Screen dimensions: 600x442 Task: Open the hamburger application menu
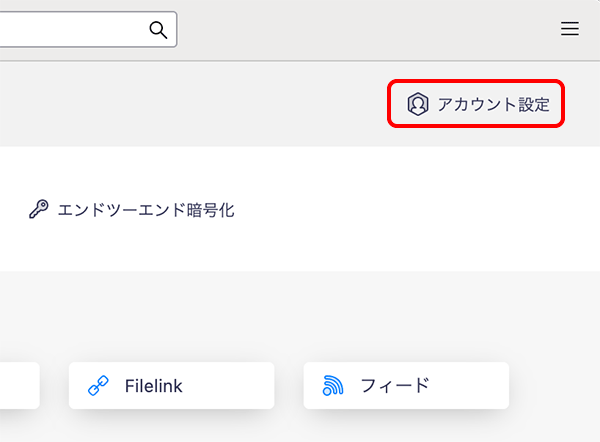(570, 30)
